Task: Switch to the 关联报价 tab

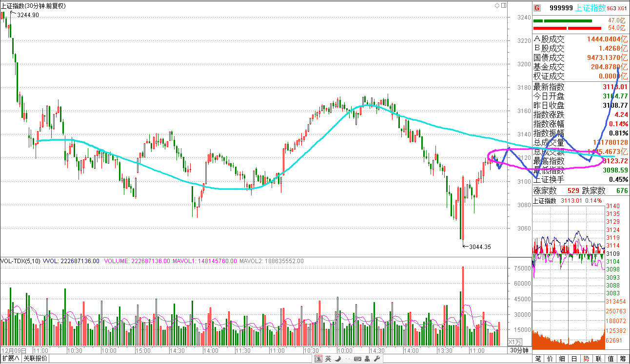Action: 36,359
